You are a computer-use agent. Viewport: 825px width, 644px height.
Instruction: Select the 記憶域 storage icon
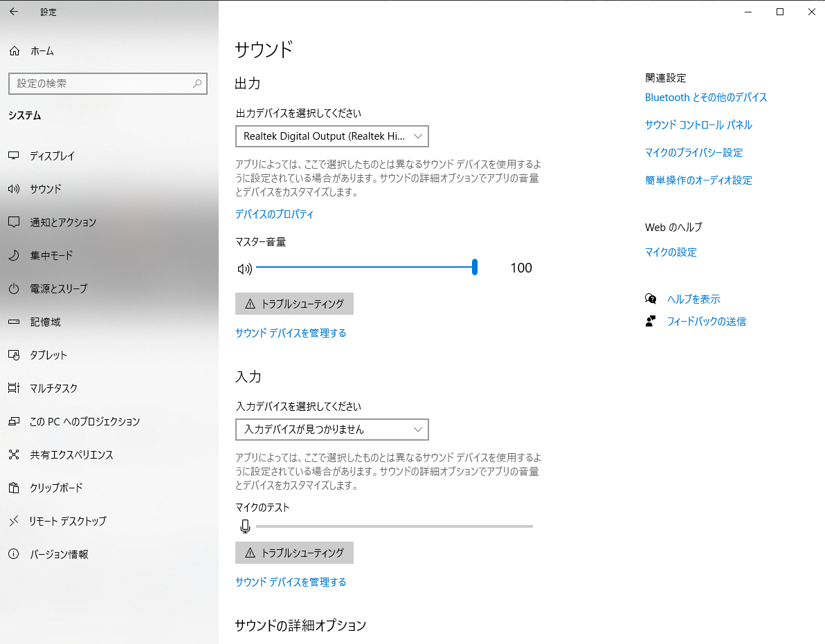(x=15, y=322)
